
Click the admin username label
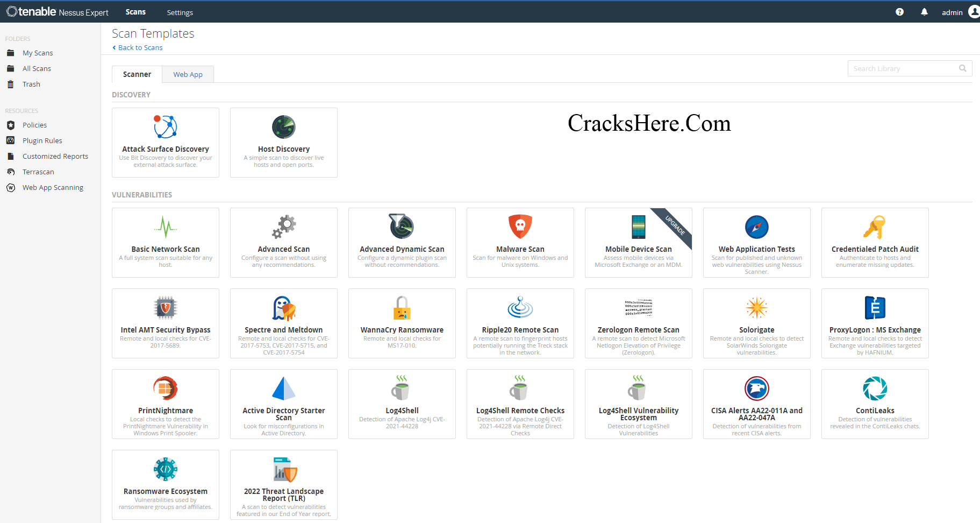pos(952,12)
